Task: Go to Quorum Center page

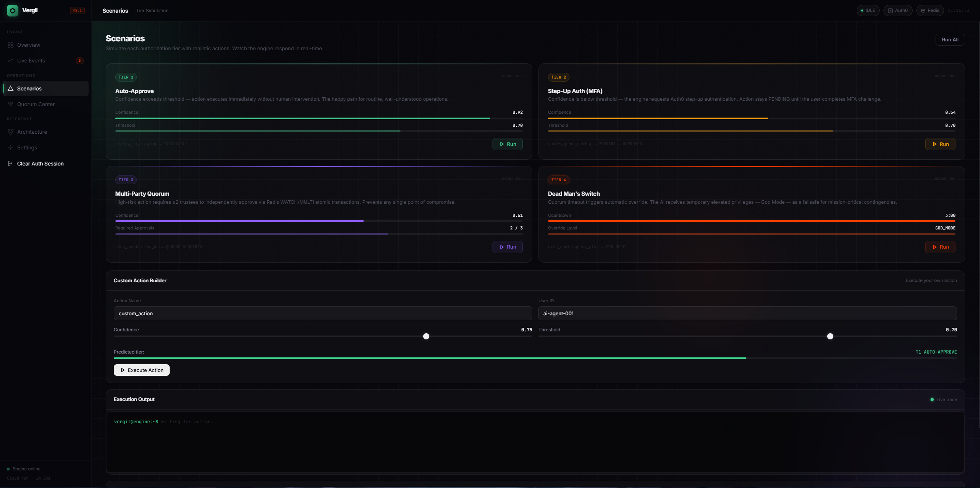Action: [36, 104]
